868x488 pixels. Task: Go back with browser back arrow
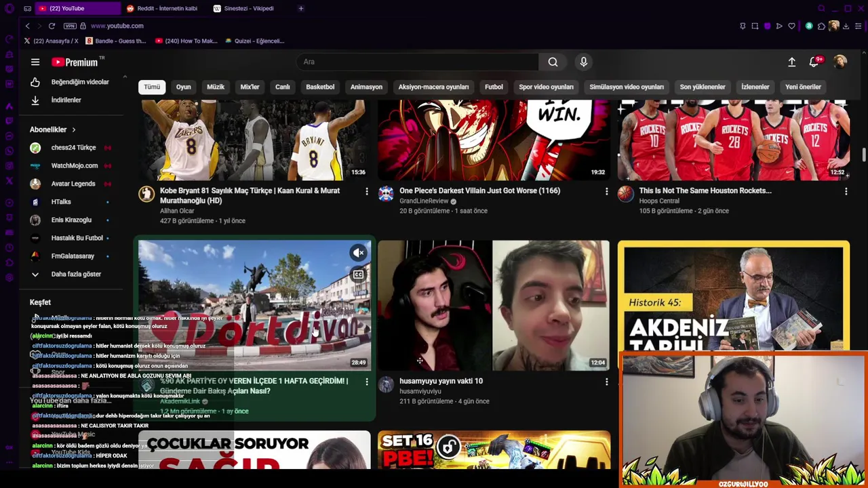point(27,26)
